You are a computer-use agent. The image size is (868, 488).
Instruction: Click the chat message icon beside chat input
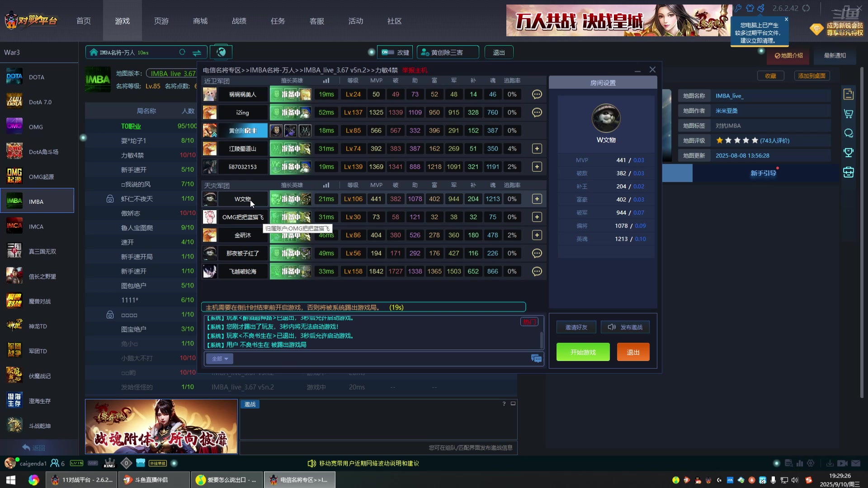(x=536, y=358)
